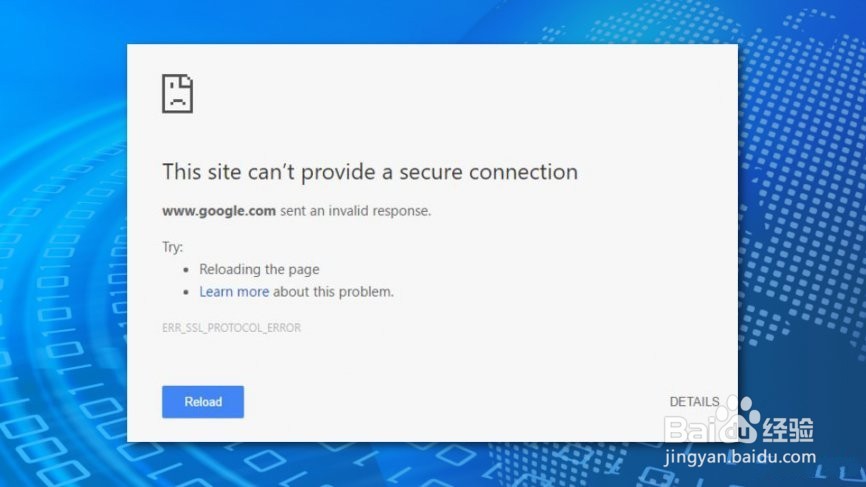Click the Baidu paw print logo

coord(741,418)
